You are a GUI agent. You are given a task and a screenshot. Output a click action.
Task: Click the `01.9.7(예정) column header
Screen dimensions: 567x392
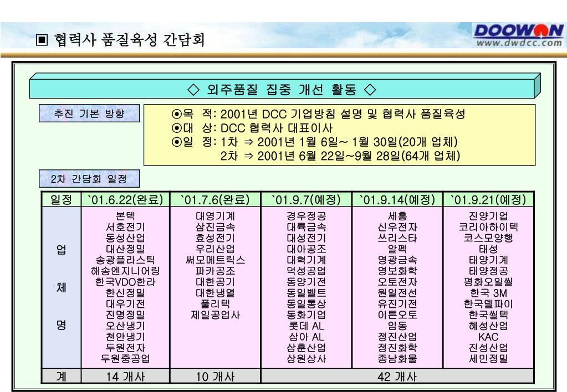[307, 199]
